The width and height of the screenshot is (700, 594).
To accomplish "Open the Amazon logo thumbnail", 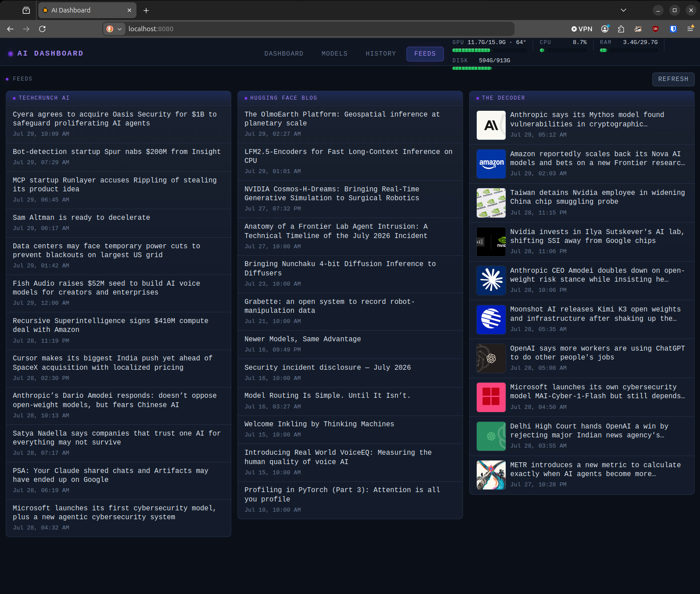I will (491, 164).
